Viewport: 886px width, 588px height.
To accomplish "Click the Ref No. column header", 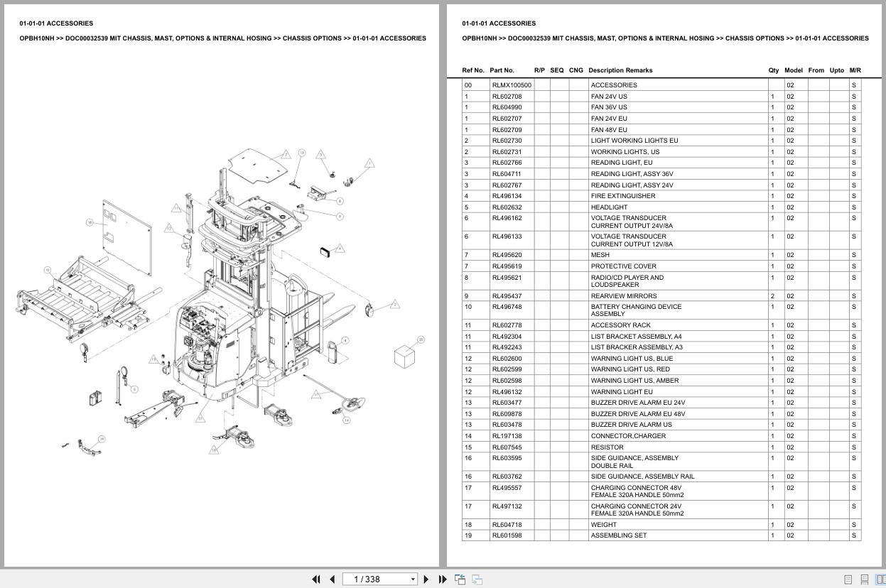I will point(473,70).
